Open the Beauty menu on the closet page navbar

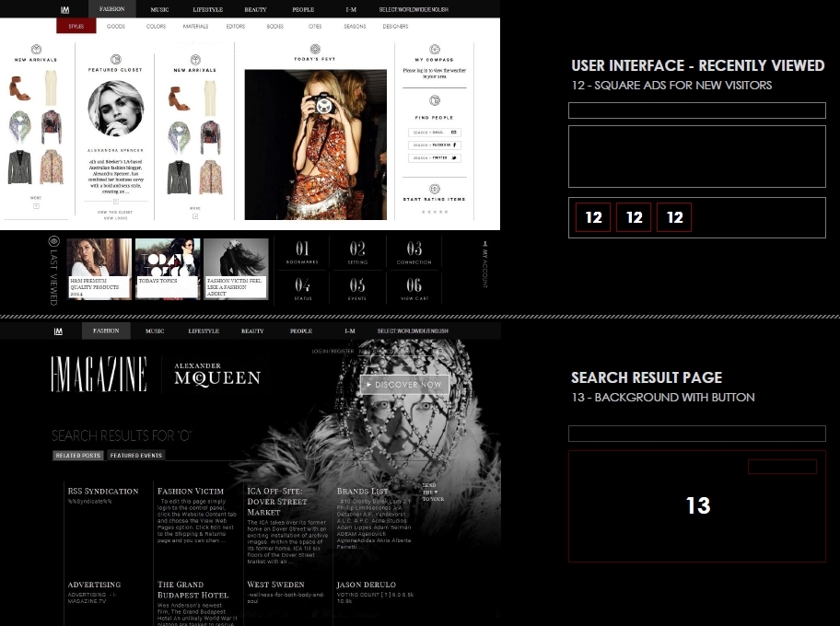(x=255, y=9)
